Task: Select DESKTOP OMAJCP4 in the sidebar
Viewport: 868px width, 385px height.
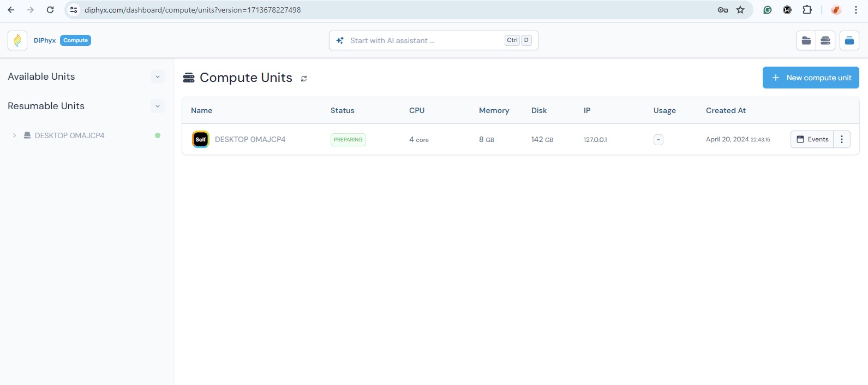Action: point(69,135)
